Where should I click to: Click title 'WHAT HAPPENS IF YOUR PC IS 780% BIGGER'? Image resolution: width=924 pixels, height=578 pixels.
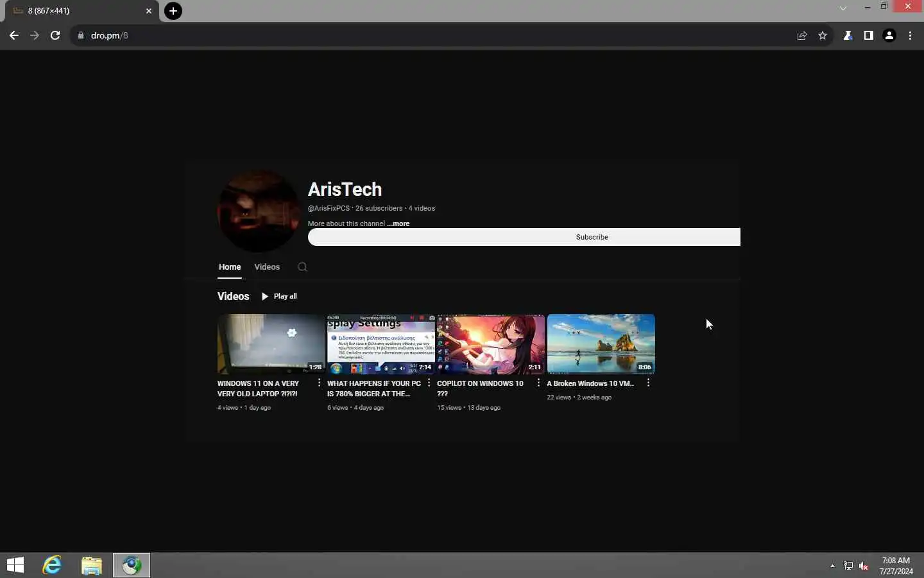tap(373, 389)
